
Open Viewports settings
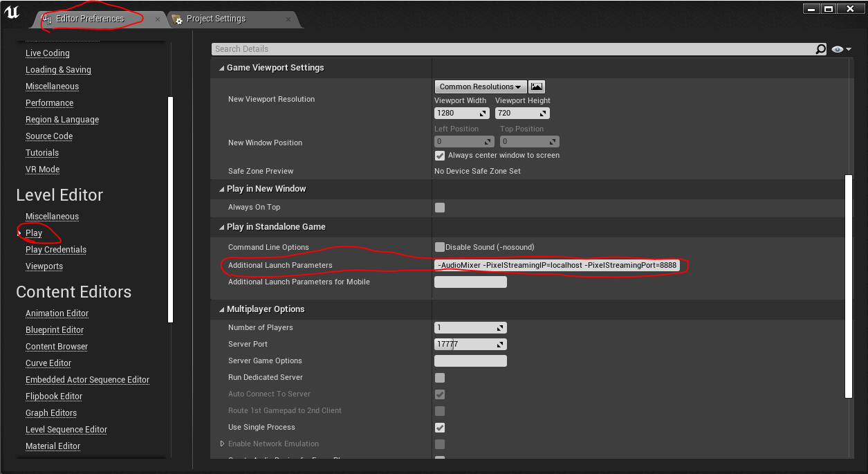(44, 266)
